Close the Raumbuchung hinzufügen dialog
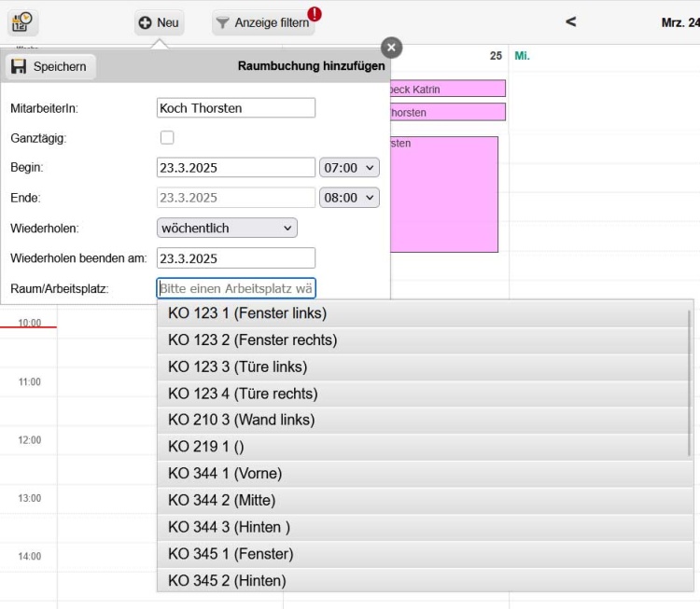Viewport: 700px width, 609px height. point(392,48)
